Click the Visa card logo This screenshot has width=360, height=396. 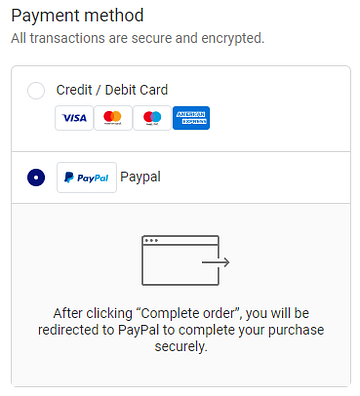(74, 118)
